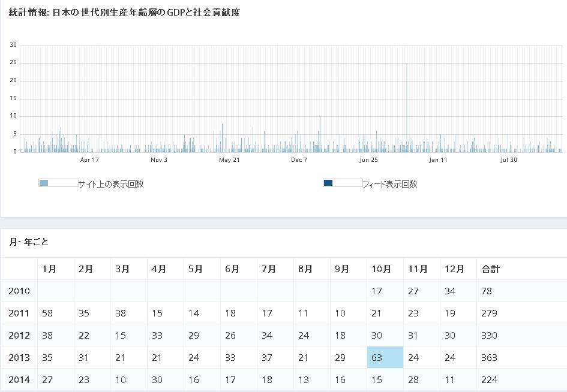Viewport: 567px width, 392px height.
Task: Choose the 2010 row label
Action: 18,291
